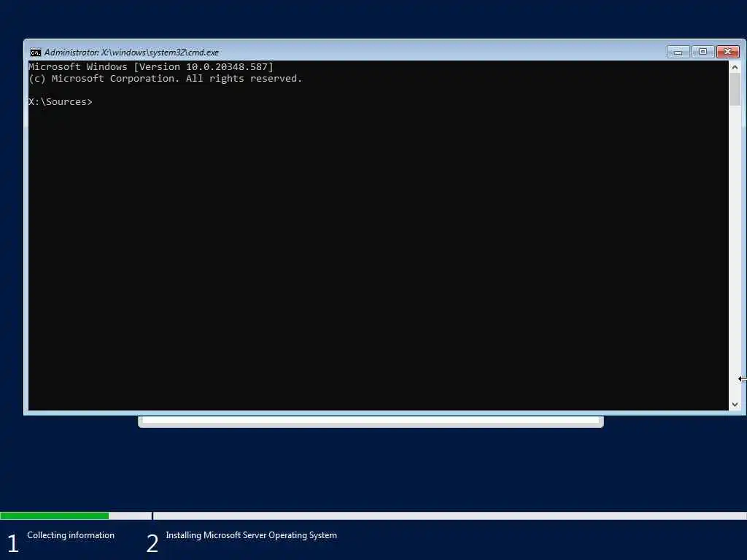Image resolution: width=747 pixels, height=560 pixels.
Task: Click the Microsoft Corporation copyright line
Action: [166, 79]
